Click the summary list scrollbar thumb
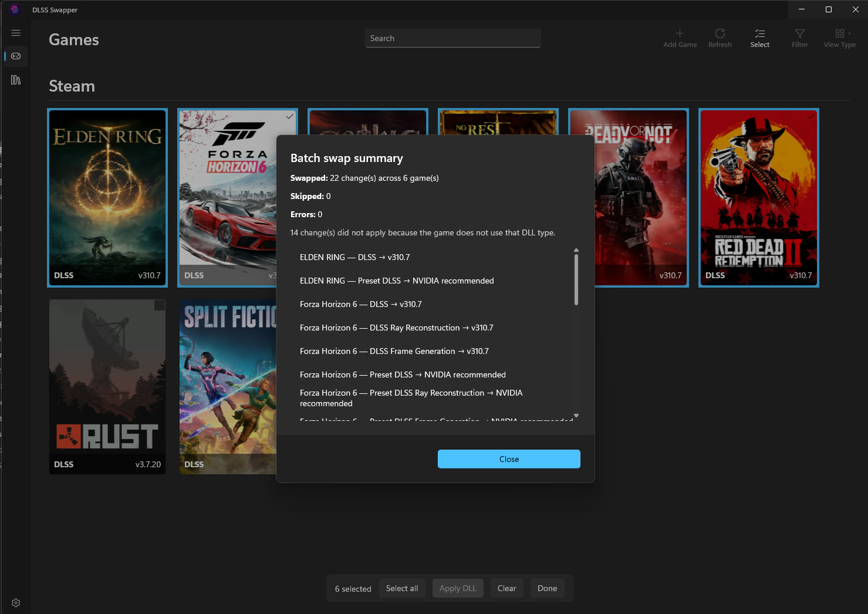Screen dimensions: 868x614 (x=576, y=279)
